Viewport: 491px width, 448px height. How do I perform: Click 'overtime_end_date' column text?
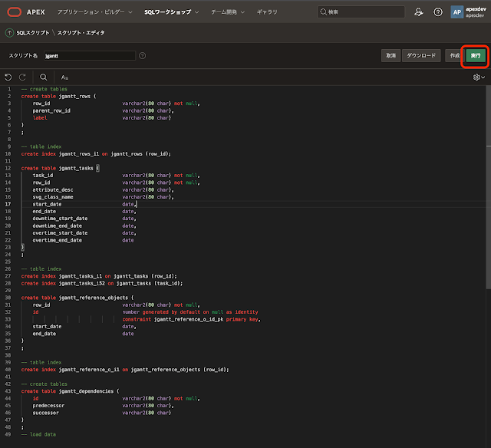coord(58,240)
